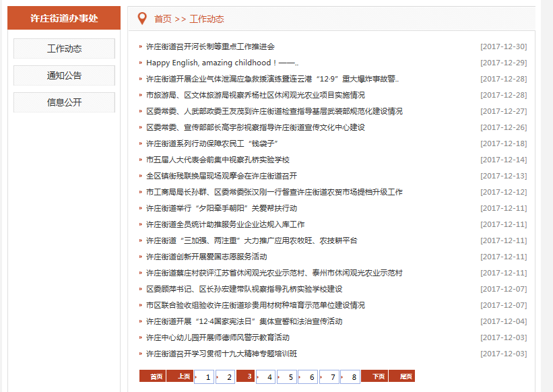Click the date [2017-12-29]
Viewport: 553px width, 392px height.
tap(503, 63)
